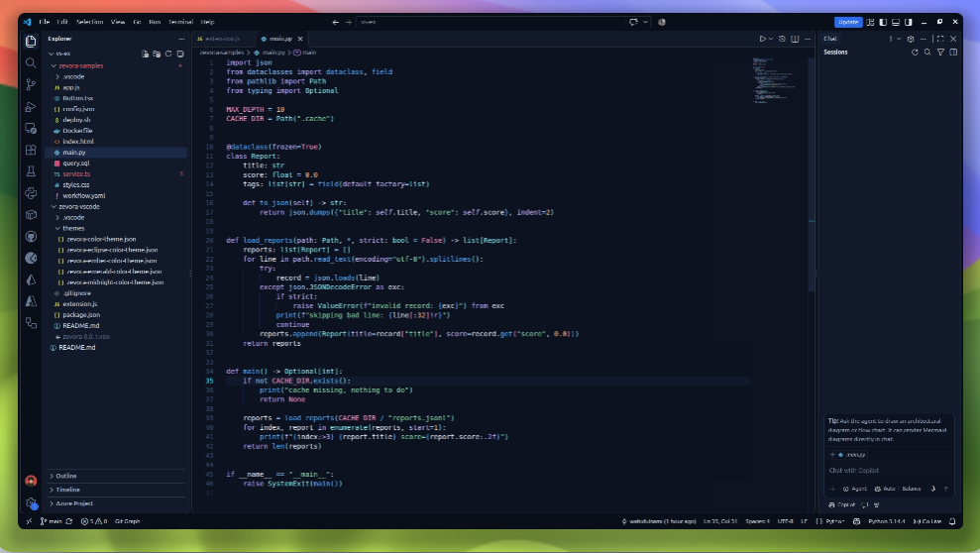Open the Accounts avatar menu

[x=31, y=481]
